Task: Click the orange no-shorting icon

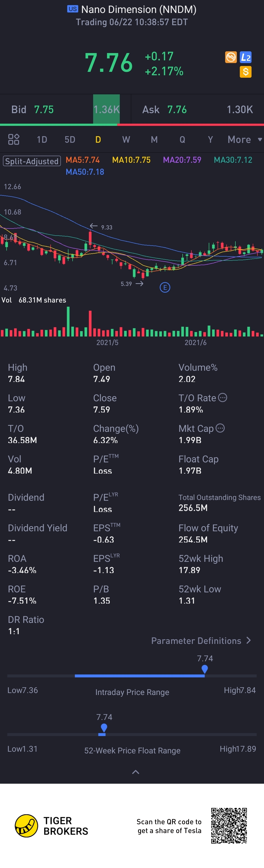Action: pos(231,57)
